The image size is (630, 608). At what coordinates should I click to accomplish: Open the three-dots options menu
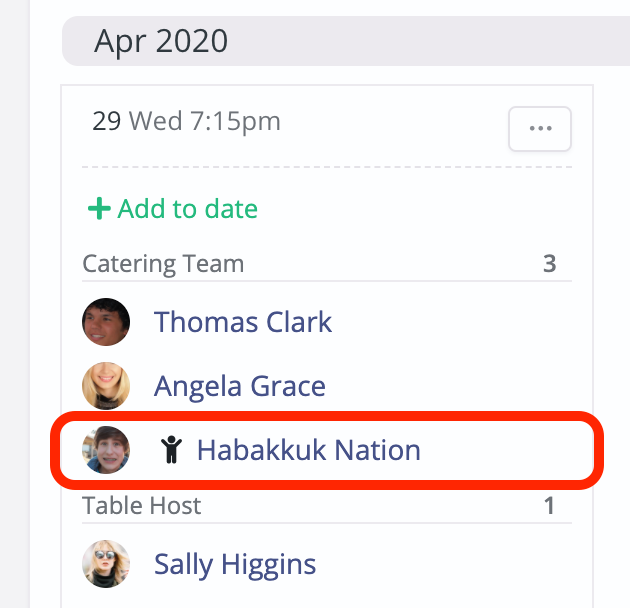point(540,129)
